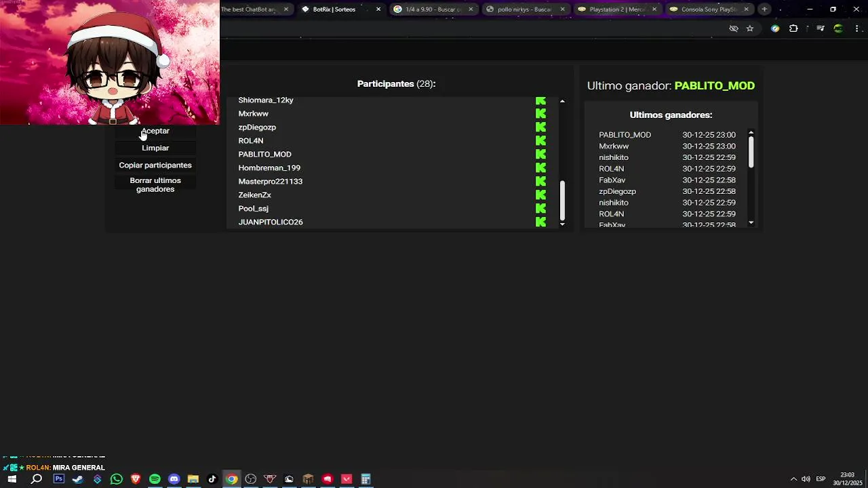
Task: Open Photoshop from taskbar
Action: (x=58, y=479)
